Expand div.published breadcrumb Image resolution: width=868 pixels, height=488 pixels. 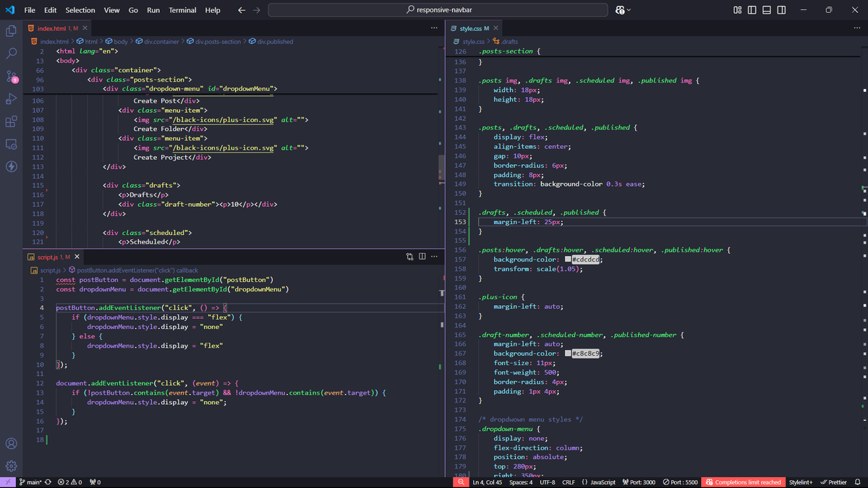pyautogui.click(x=271, y=42)
